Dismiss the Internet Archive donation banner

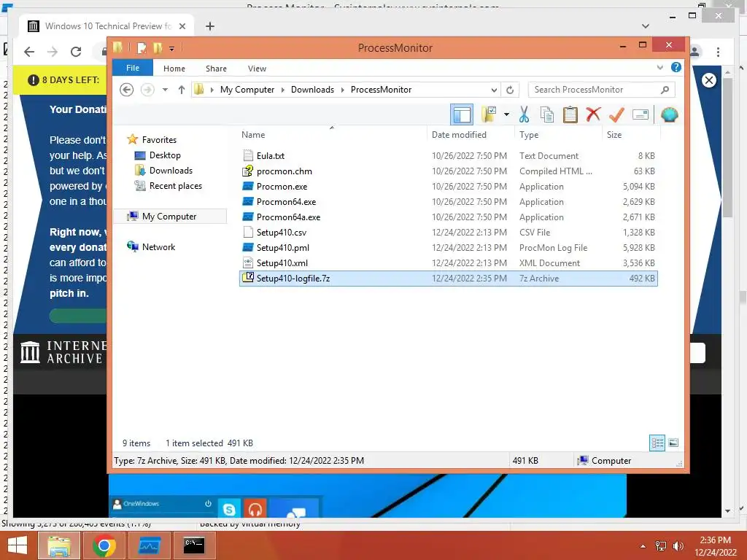coord(709,80)
